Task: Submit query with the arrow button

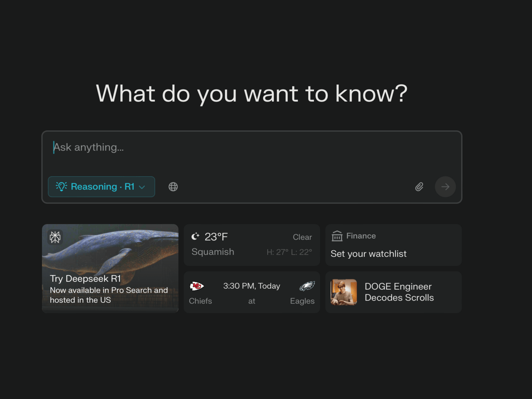Action: coord(445,187)
